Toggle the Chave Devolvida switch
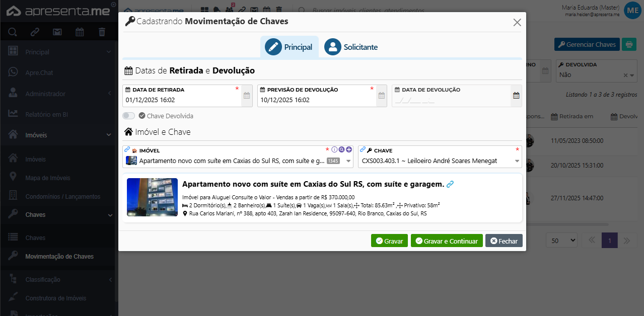The height and width of the screenshot is (316, 644). click(x=129, y=116)
